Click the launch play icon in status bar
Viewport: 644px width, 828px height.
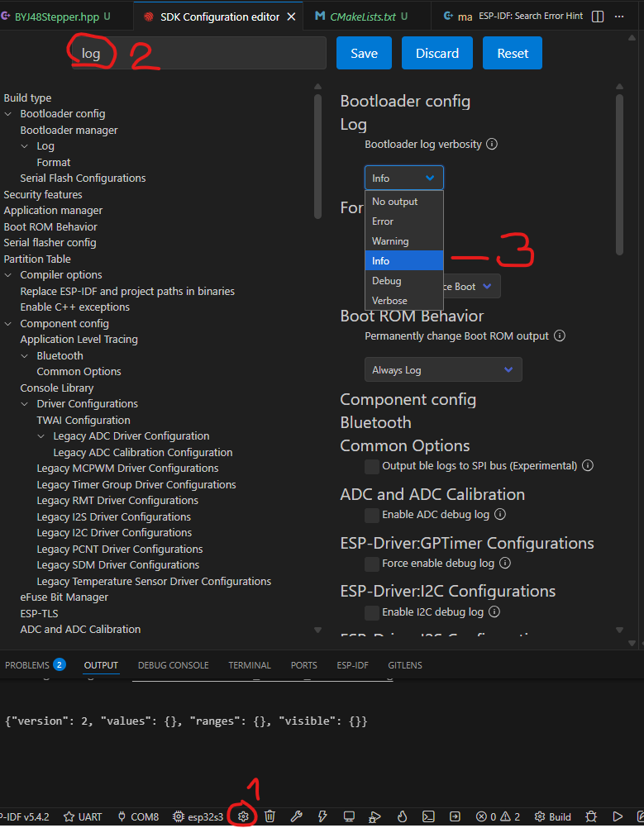(618, 816)
